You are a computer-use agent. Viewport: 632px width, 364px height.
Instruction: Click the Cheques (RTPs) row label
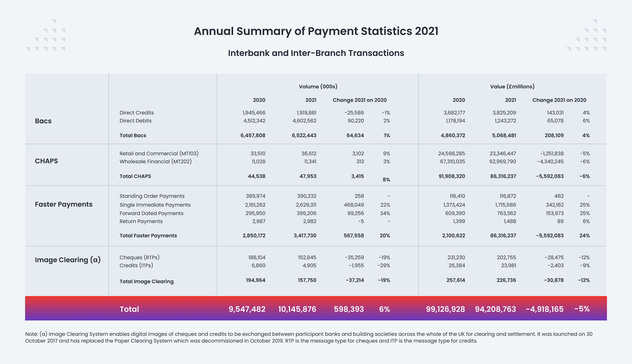(x=139, y=258)
